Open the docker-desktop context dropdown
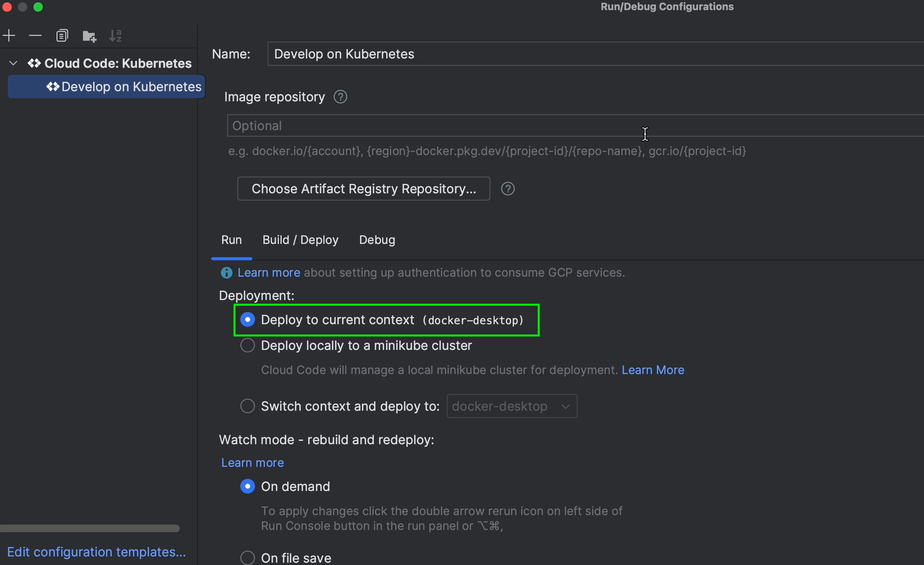The width and height of the screenshot is (924, 565). [x=511, y=406]
